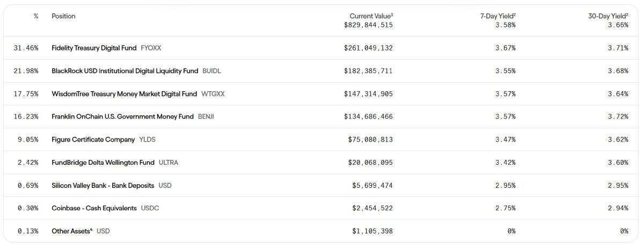Image resolution: width=644 pixels, height=249 pixels.
Task: Select WisdomTree Treasury Money Market Digital Fund
Action: point(124,94)
